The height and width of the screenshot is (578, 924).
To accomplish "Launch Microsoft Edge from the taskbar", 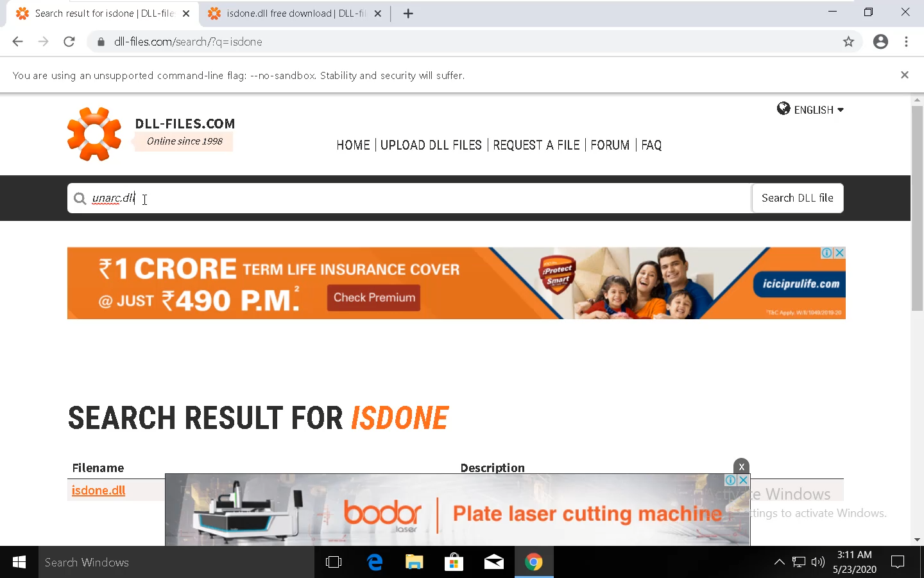I will [x=375, y=563].
